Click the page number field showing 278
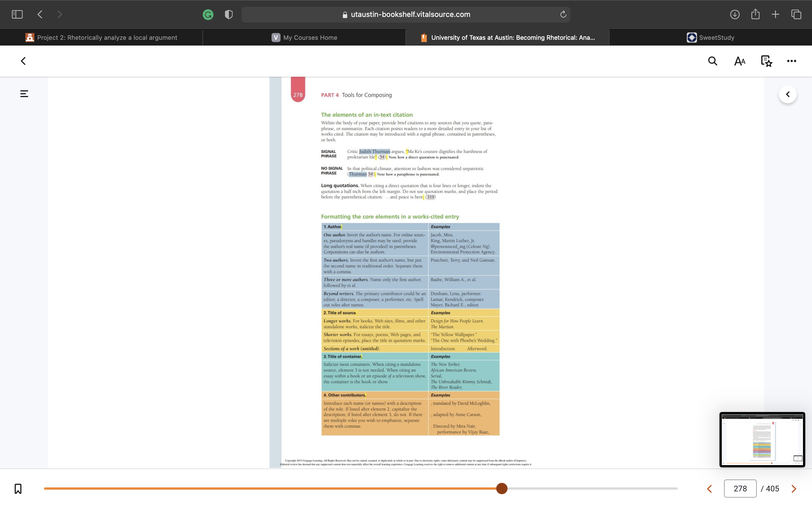Viewport: 812px width, 508px height. pyautogui.click(x=740, y=489)
